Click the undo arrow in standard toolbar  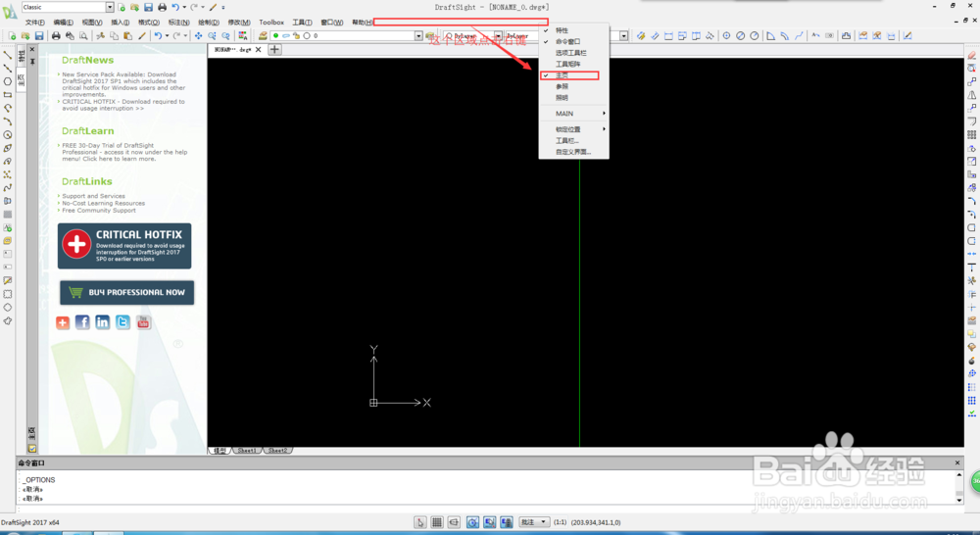158,35
